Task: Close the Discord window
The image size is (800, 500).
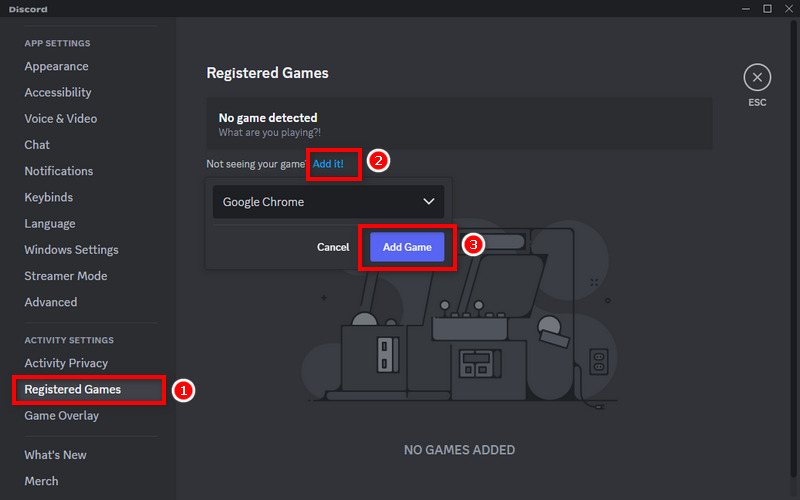Action: [x=789, y=9]
